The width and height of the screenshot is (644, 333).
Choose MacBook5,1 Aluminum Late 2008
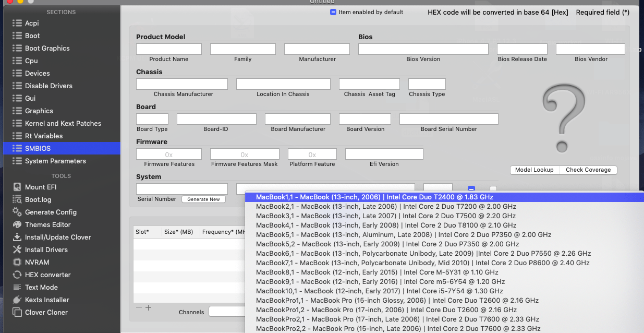[444, 235]
